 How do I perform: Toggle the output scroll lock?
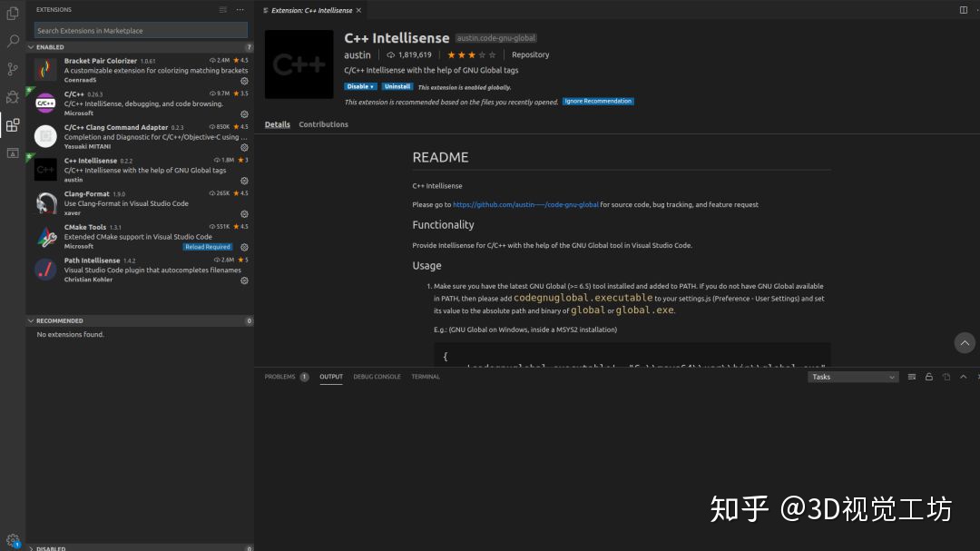tap(929, 377)
